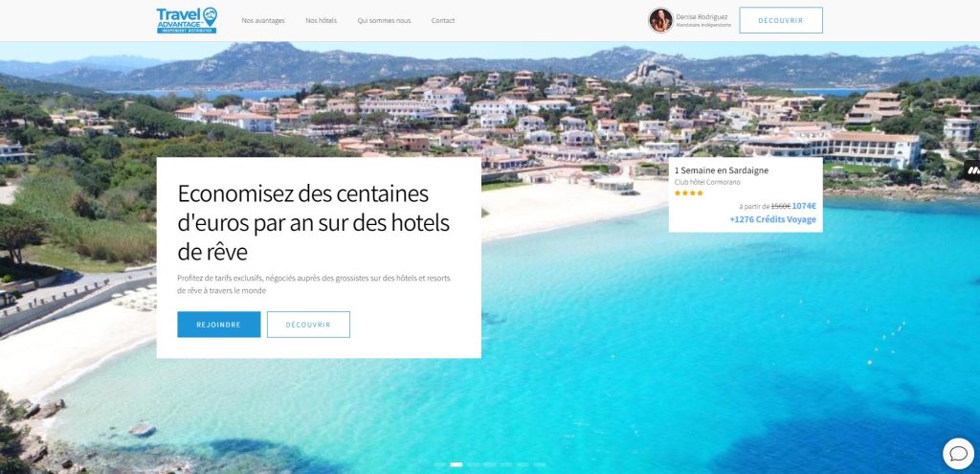This screenshot has width=980, height=474.
Task: Click DÉCOUVRIR button in hero card
Action: (x=308, y=325)
